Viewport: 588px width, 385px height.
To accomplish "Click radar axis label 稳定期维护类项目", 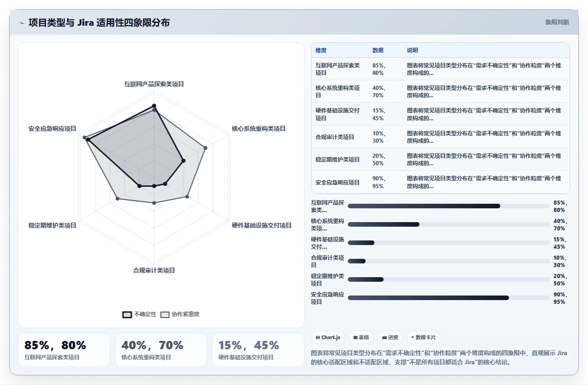I will point(52,225).
